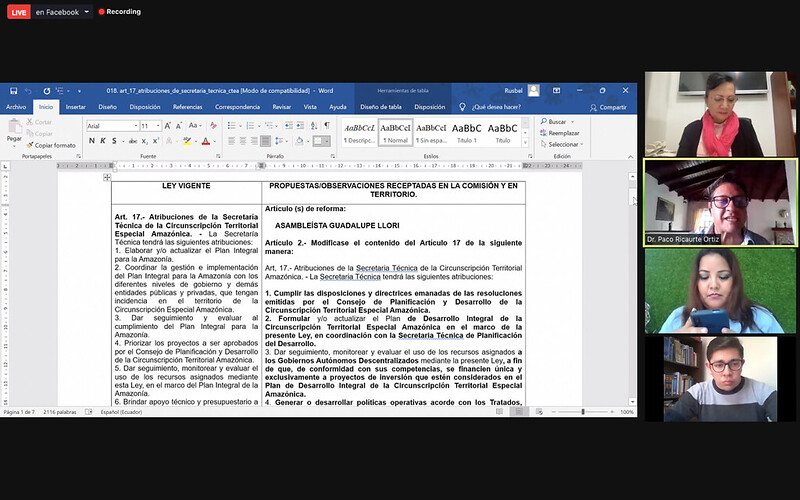Increase font size with the larger A icon
Viewport: 800px width, 500px height.
tap(167, 126)
